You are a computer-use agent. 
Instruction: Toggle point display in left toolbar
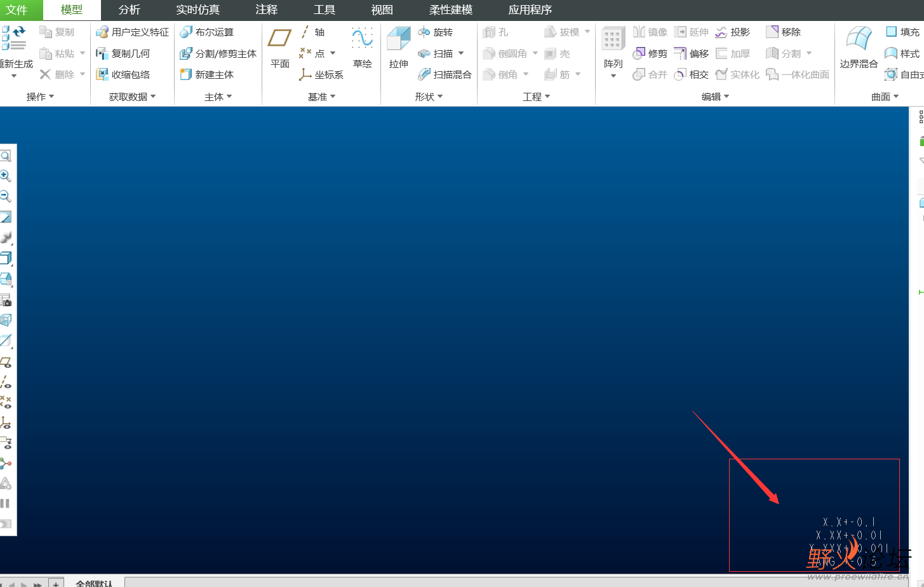click(6, 402)
